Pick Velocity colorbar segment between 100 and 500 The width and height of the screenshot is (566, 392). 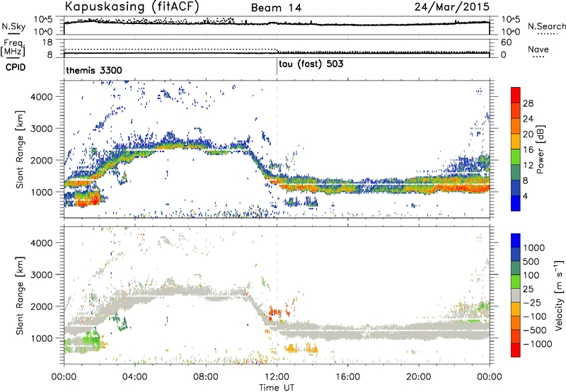(x=516, y=268)
